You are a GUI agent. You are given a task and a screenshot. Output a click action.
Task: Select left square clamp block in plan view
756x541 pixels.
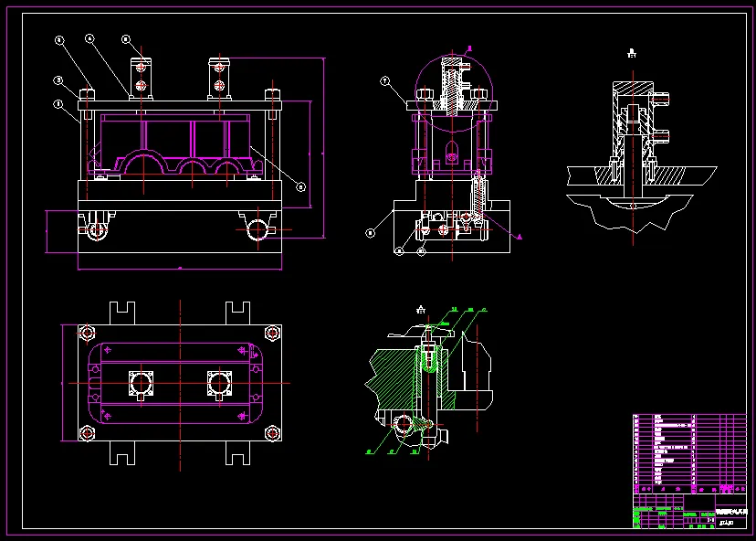tap(141, 383)
